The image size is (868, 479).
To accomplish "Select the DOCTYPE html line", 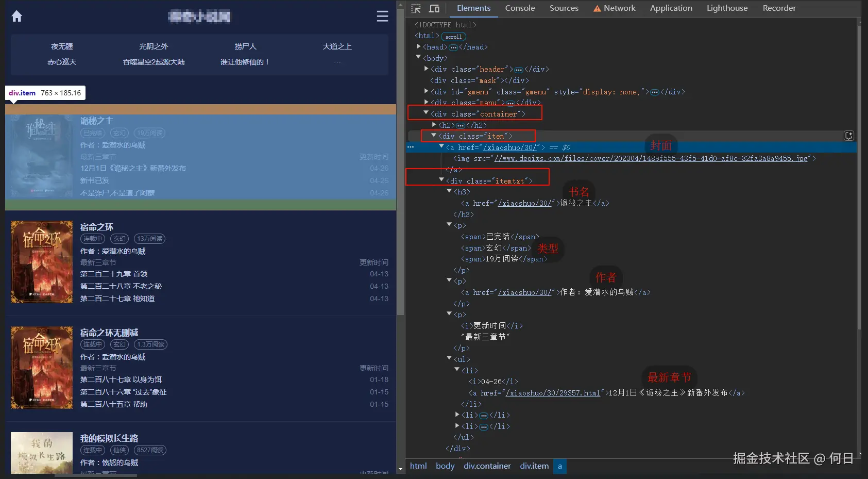I will [446, 25].
